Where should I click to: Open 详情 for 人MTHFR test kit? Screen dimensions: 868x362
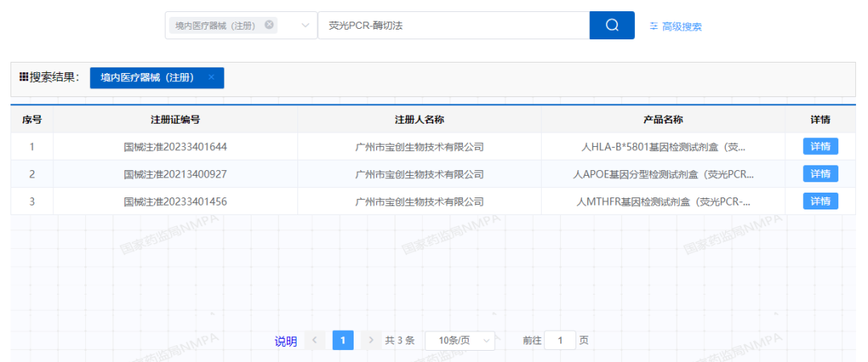[x=820, y=201]
